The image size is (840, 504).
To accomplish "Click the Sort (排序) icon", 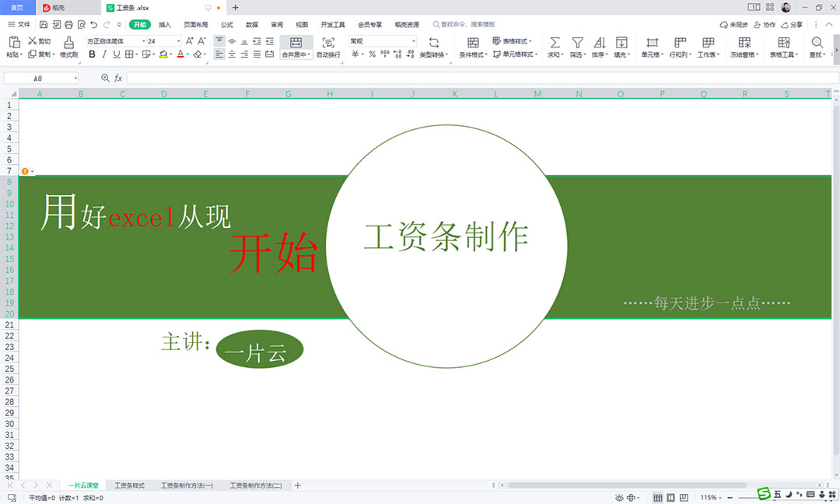I will coord(600,42).
